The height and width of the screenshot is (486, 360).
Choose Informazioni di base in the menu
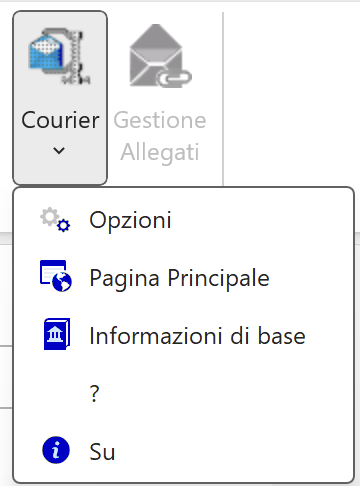pyautogui.click(x=183, y=336)
